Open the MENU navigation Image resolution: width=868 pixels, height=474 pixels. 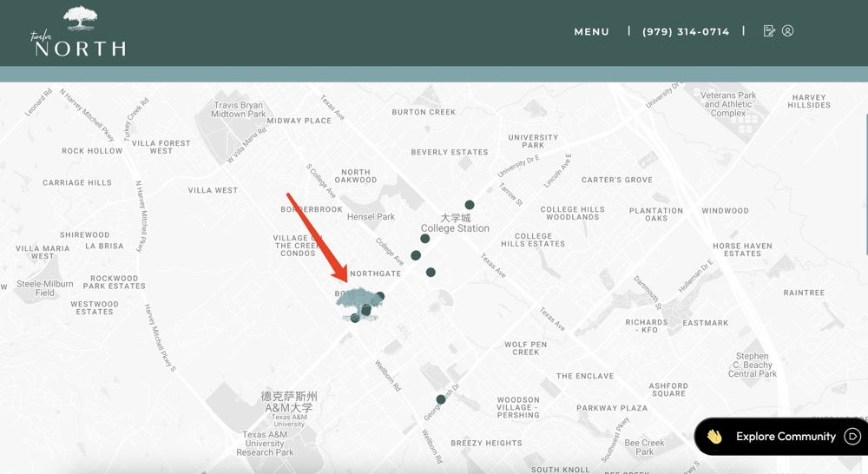point(592,32)
